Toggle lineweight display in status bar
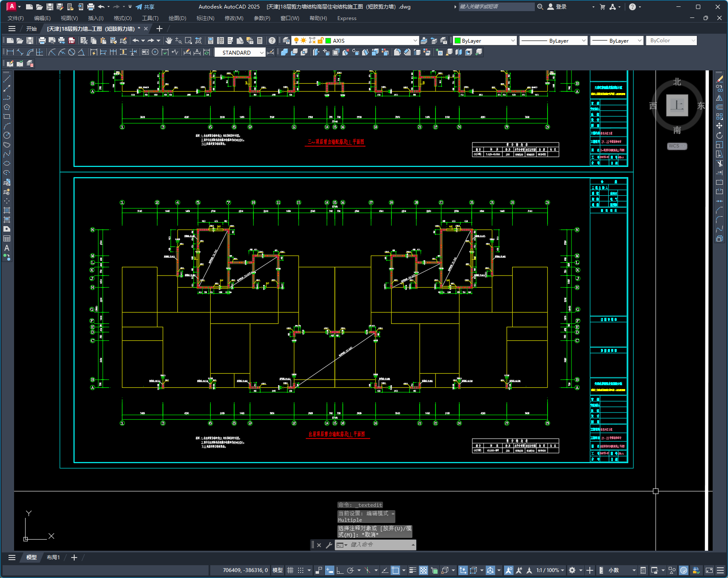 point(412,570)
